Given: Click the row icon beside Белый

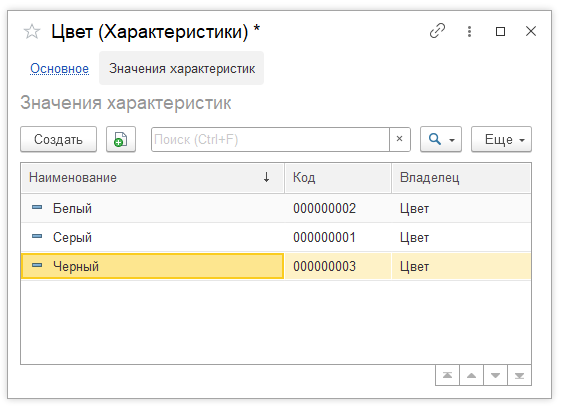Looking at the screenshot, I should (37, 207).
